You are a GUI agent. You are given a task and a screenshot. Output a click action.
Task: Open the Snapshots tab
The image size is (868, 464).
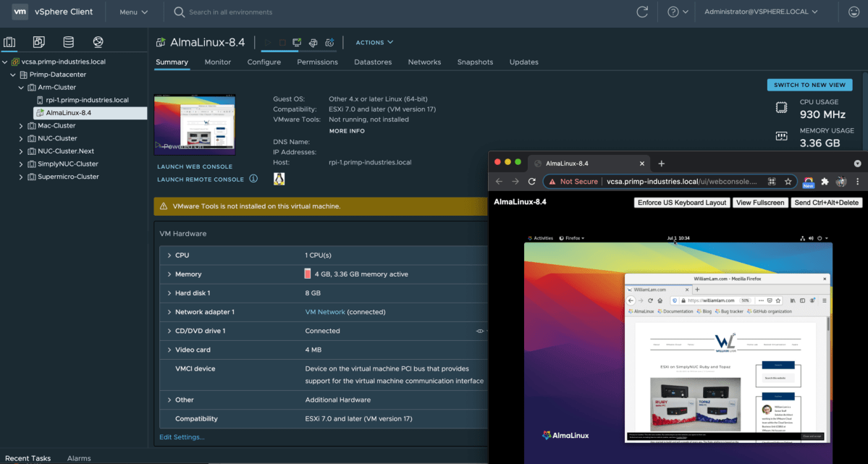(475, 62)
